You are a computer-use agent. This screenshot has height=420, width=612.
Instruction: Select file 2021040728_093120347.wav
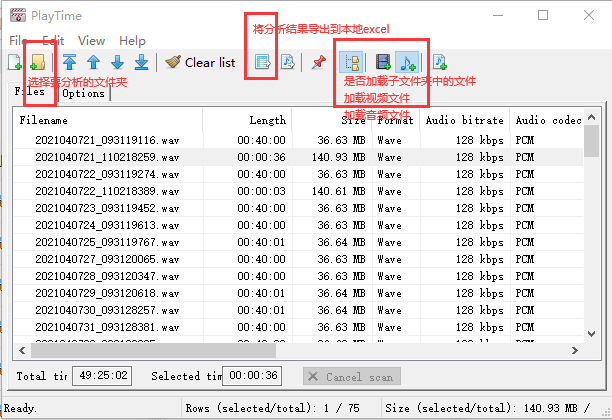[x=107, y=276]
